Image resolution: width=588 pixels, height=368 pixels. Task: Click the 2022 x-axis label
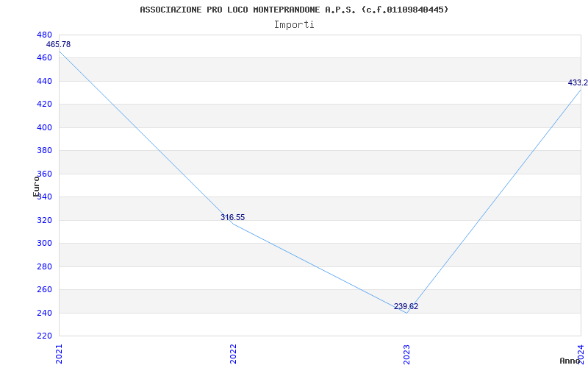(x=233, y=354)
